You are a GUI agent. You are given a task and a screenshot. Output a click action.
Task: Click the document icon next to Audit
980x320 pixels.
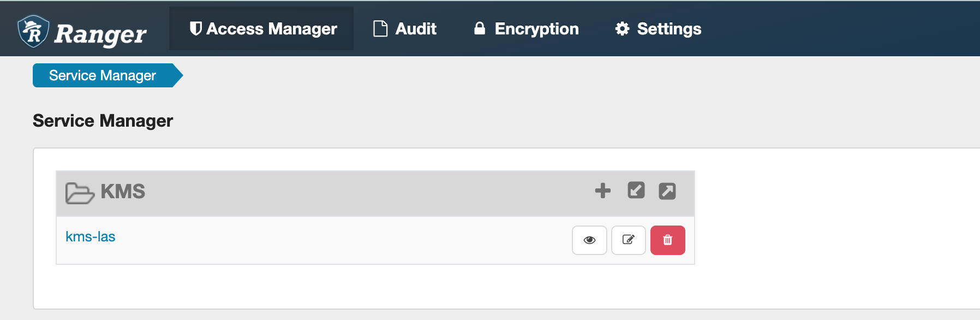(x=380, y=28)
